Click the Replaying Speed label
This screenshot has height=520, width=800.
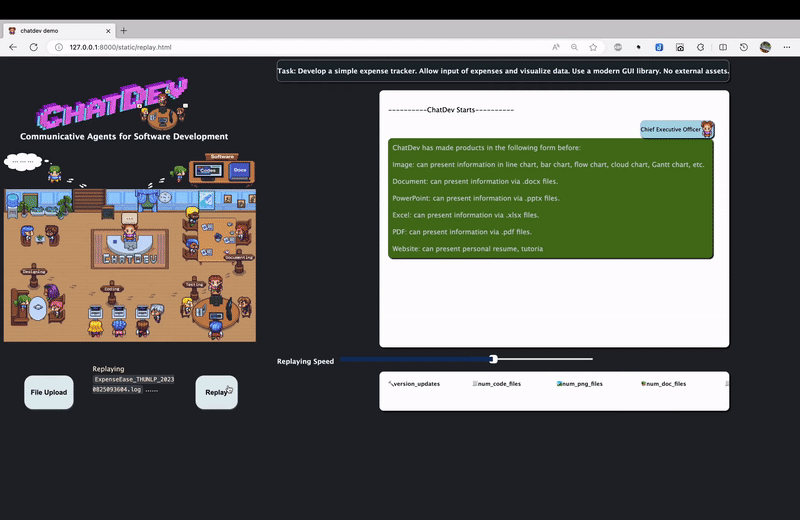(305, 361)
